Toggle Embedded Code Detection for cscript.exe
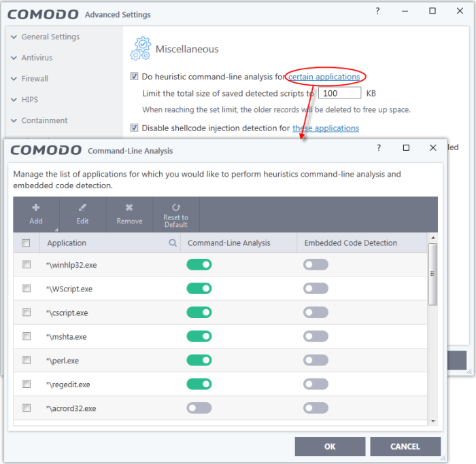This screenshot has height=464, width=476. pos(316,313)
